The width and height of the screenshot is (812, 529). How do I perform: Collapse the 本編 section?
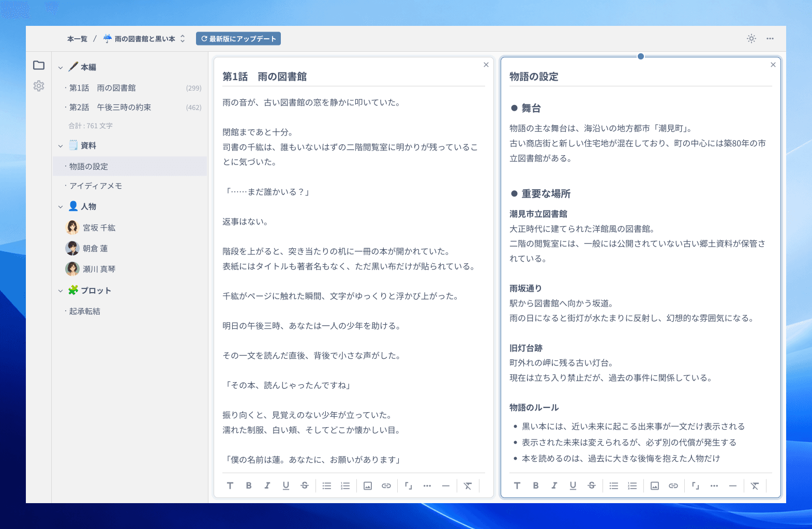click(61, 68)
